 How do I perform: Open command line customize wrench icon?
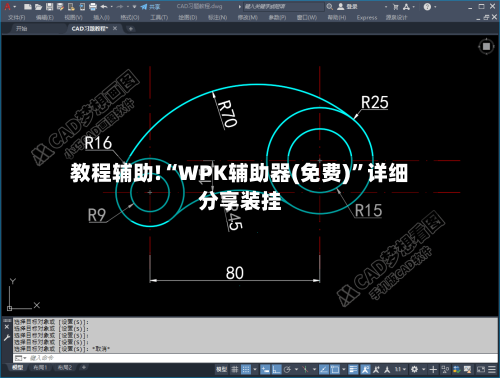pyautogui.click(x=7, y=338)
